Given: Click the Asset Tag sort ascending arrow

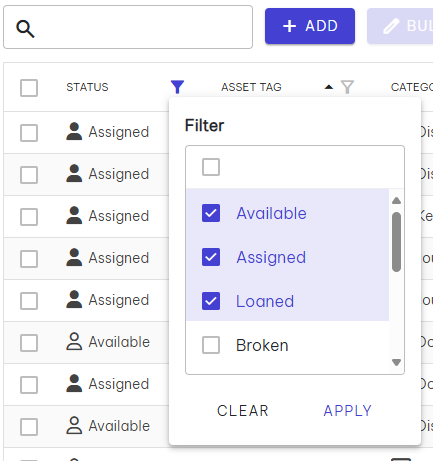Looking at the screenshot, I should [x=329, y=87].
